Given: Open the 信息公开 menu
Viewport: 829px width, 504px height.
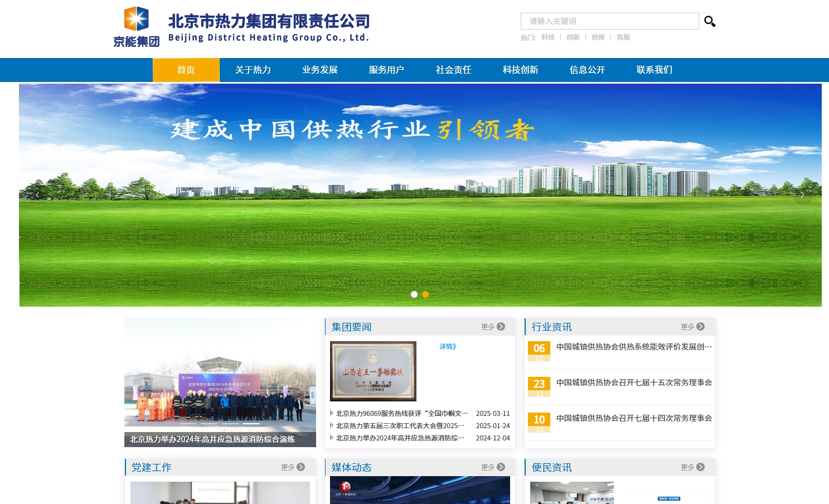Looking at the screenshot, I should (x=587, y=70).
